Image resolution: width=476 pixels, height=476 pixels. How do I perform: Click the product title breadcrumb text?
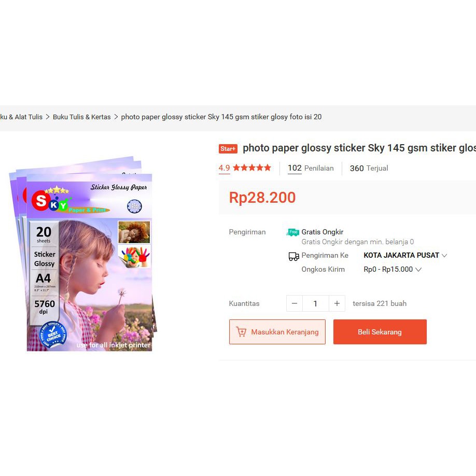click(221, 117)
